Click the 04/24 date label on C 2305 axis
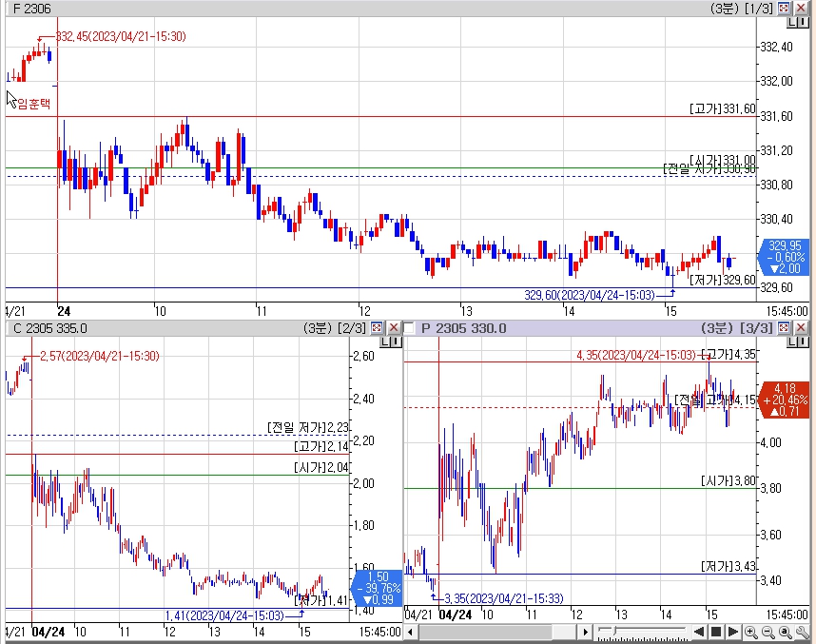816x644 pixels. [x=49, y=632]
